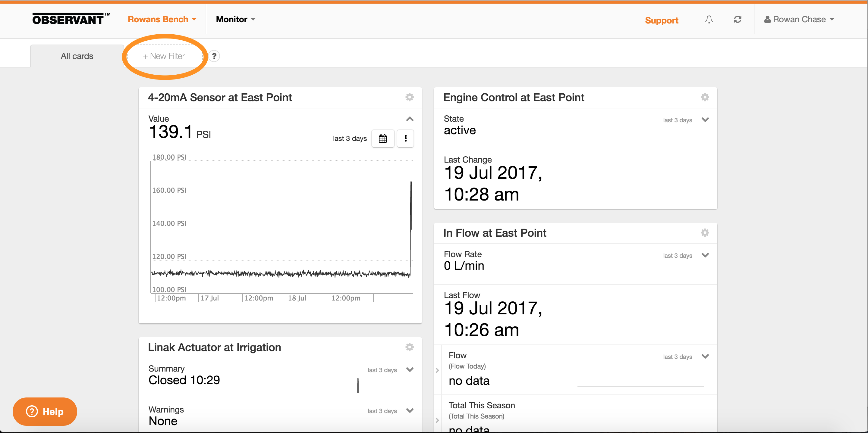
Task: Open the notifications bell icon
Action: [709, 20]
